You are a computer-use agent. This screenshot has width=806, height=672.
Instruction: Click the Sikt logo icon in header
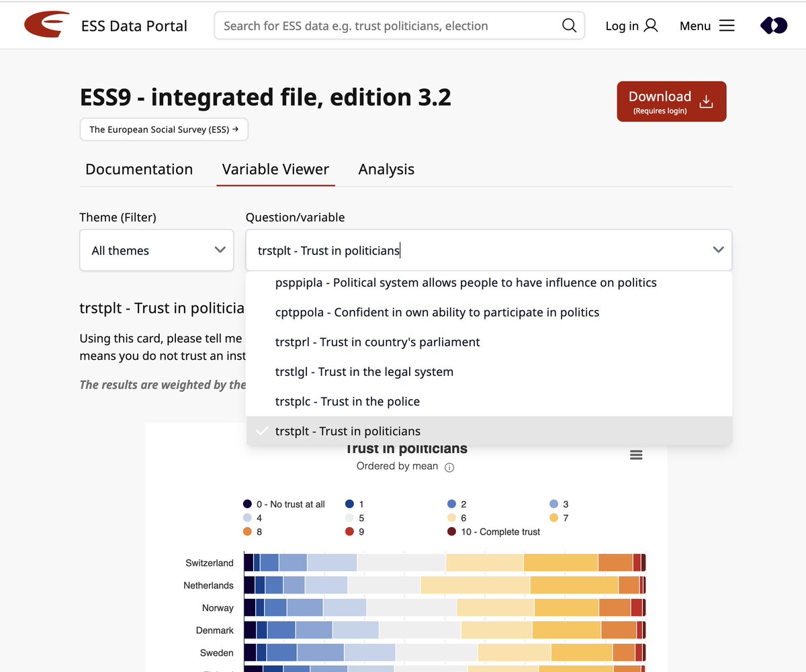coord(774,26)
